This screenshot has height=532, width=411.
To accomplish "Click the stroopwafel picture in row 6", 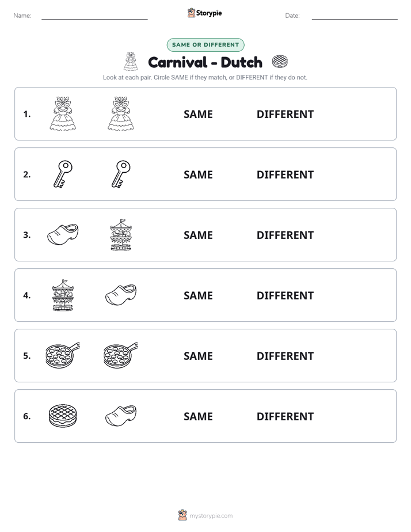I will click(63, 416).
